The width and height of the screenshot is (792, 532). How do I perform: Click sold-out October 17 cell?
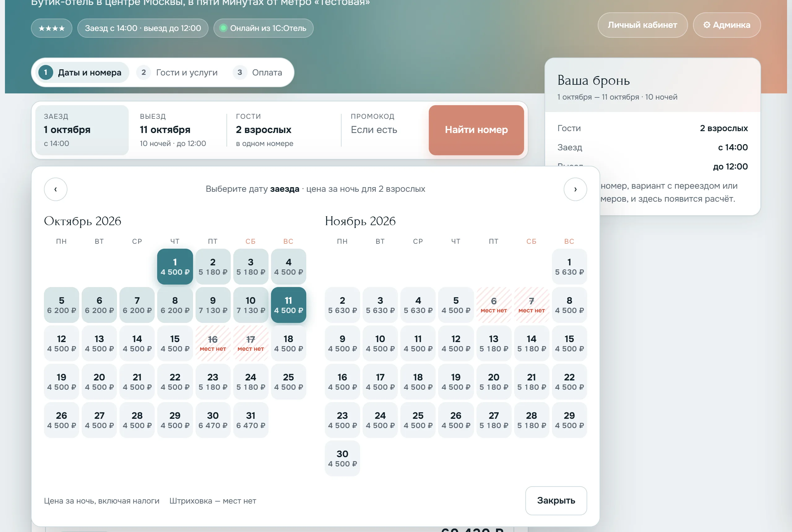pos(250,343)
